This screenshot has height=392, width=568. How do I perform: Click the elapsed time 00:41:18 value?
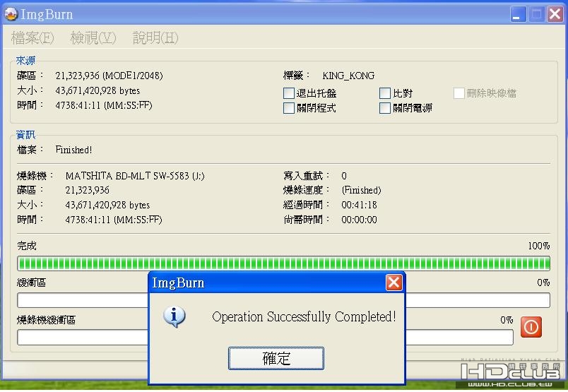coord(359,205)
